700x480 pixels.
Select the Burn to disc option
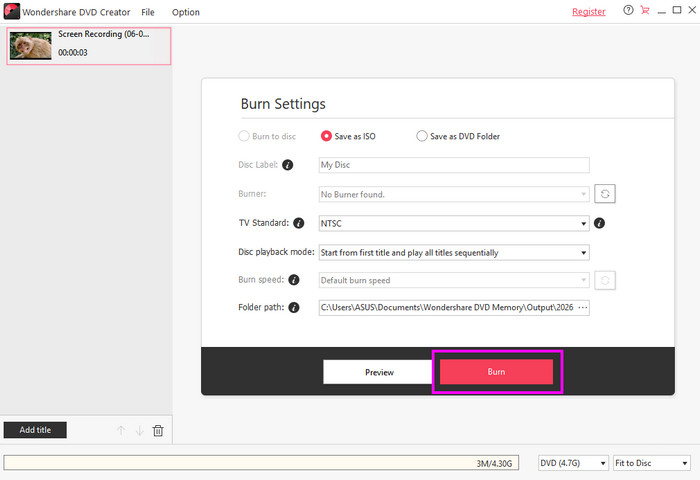(267, 136)
